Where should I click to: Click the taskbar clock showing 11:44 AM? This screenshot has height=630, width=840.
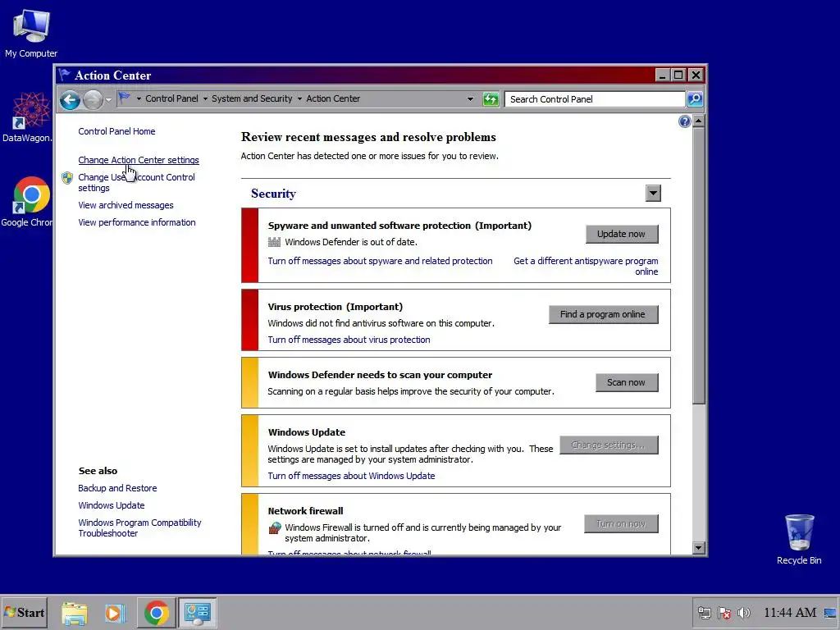790,613
